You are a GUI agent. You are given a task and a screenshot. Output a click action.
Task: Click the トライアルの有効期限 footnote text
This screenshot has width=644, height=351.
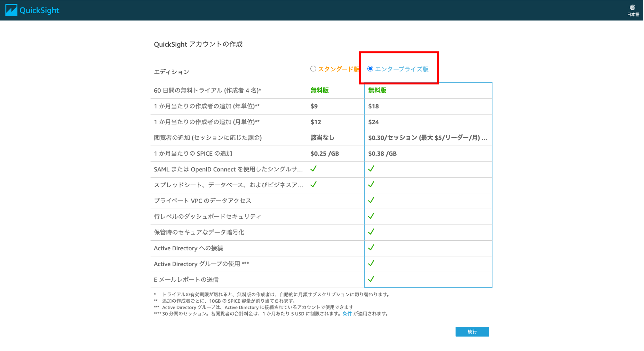276,294
